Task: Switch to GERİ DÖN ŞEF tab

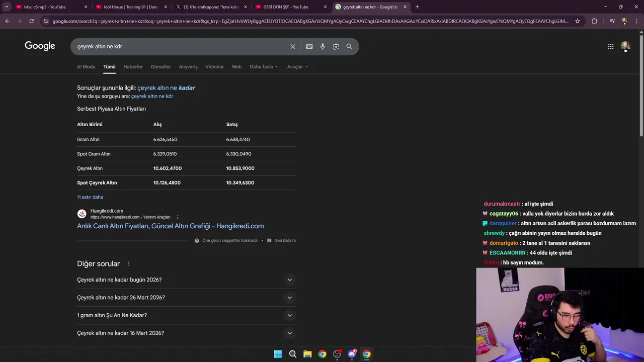Action: tap(287, 7)
